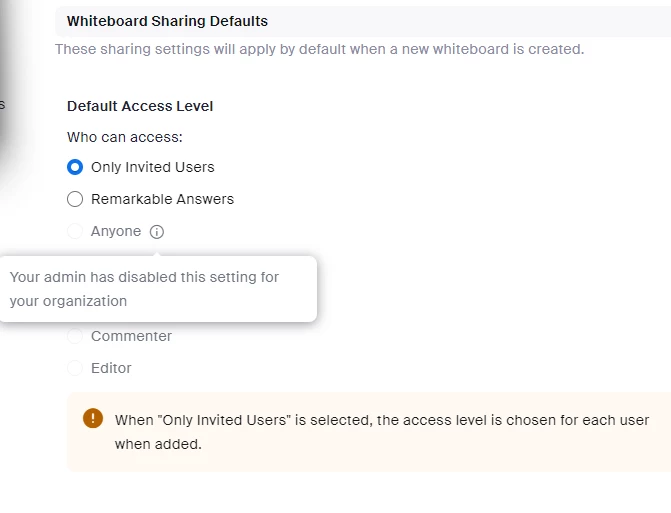Click the warning banner message text

click(382, 432)
